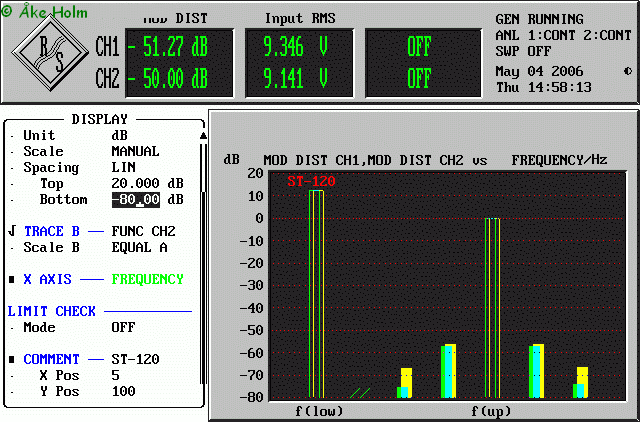
Task: Click the lower OFF display readout
Action: [419, 78]
